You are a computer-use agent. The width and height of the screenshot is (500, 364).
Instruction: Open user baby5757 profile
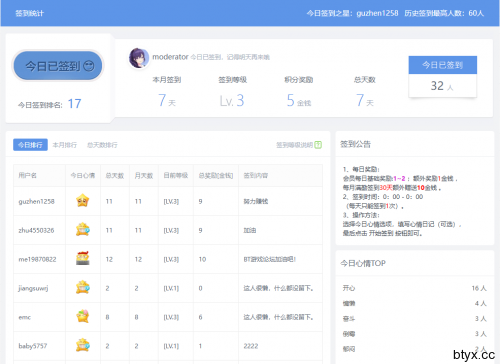33,346
